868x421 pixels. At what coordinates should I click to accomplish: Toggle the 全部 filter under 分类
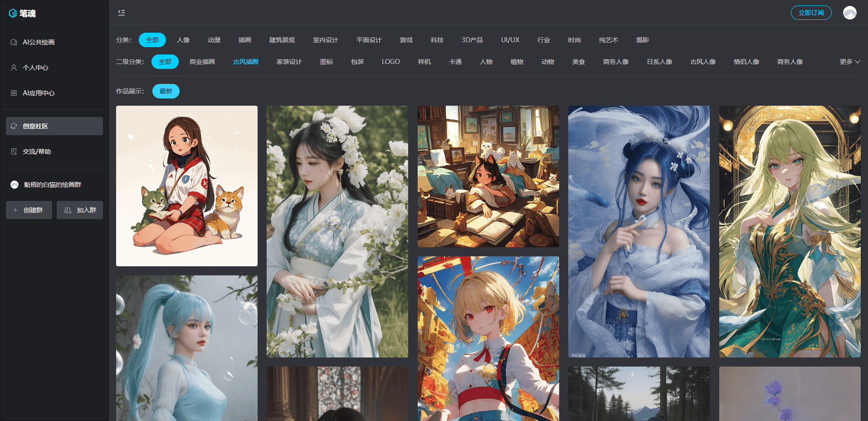(x=152, y=40)
